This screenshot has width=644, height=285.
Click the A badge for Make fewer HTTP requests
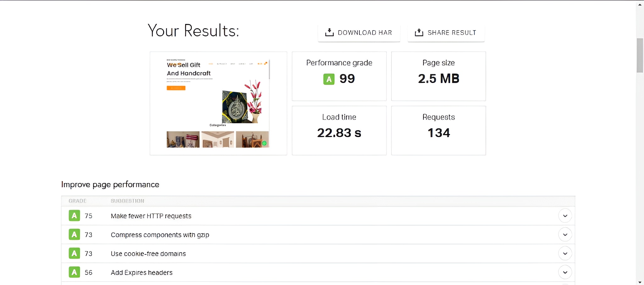[x=74, y=216]
